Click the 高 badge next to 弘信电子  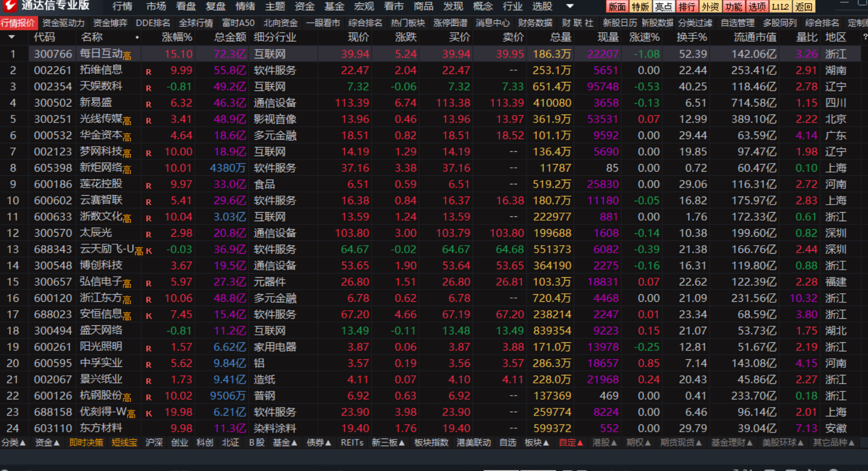pos(127,284)
